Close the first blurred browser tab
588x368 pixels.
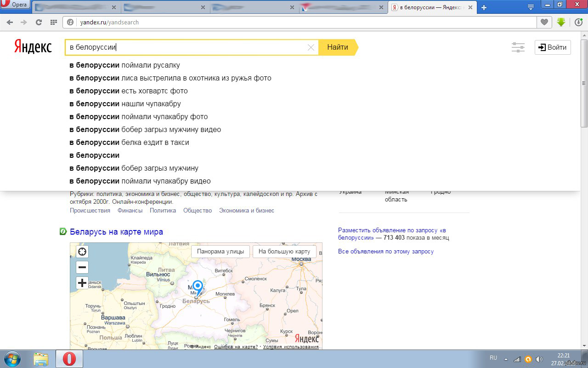click(114, 7)
